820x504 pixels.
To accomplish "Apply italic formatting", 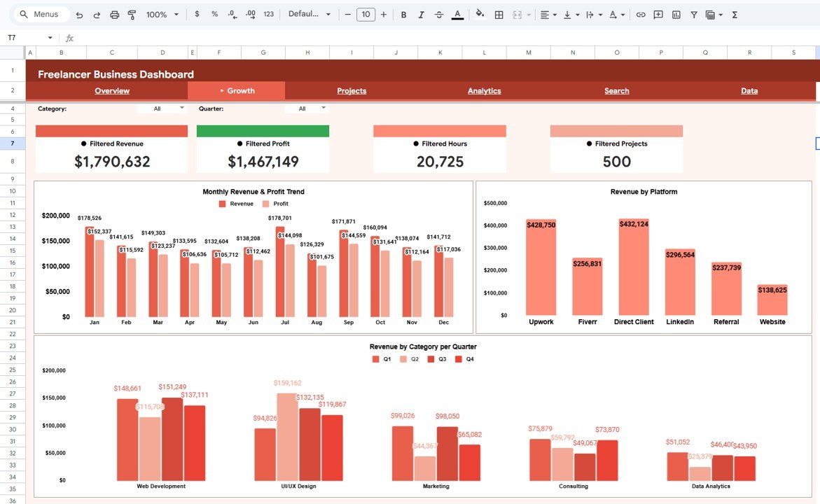I will [x=422, y=14].
